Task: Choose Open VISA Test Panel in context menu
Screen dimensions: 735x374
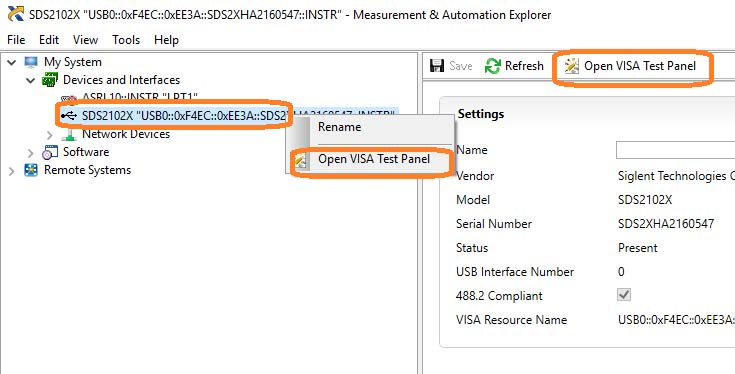Action: (374, 159)
